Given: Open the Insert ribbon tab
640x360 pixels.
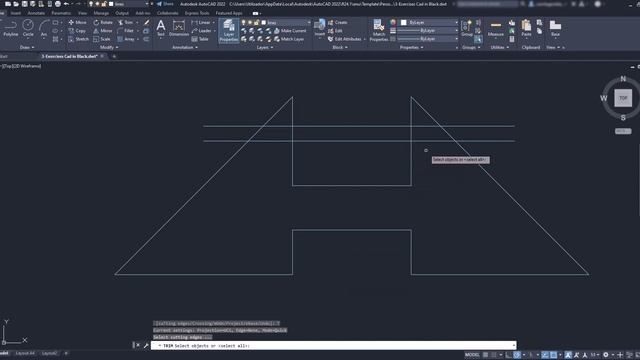Looking at the screenshot, I should click(x=16, y=13).
